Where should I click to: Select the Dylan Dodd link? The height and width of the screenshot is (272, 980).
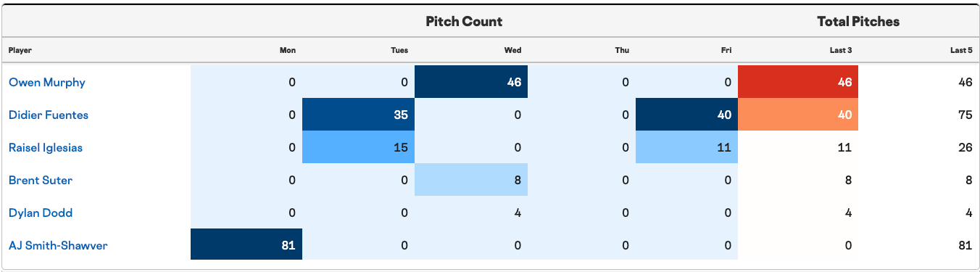tap(41, 213)
